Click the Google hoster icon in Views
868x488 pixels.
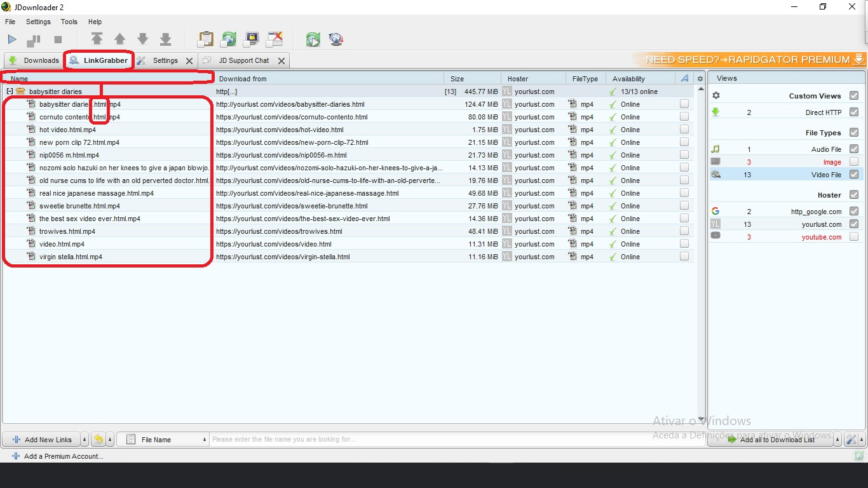coord(715,211)
